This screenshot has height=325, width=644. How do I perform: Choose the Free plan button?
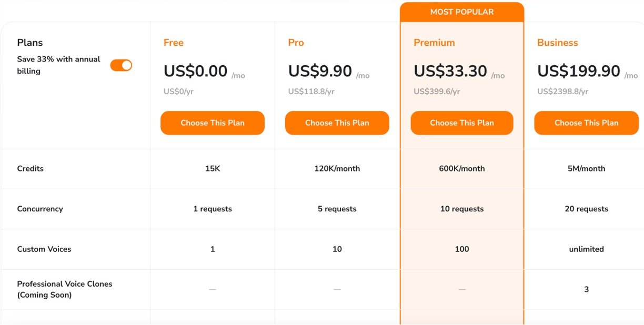point(213,123)
